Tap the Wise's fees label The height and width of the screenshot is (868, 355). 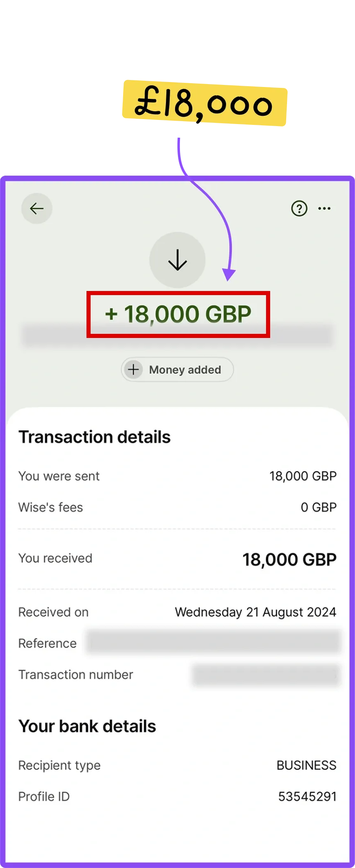click(x=51, y=507)
